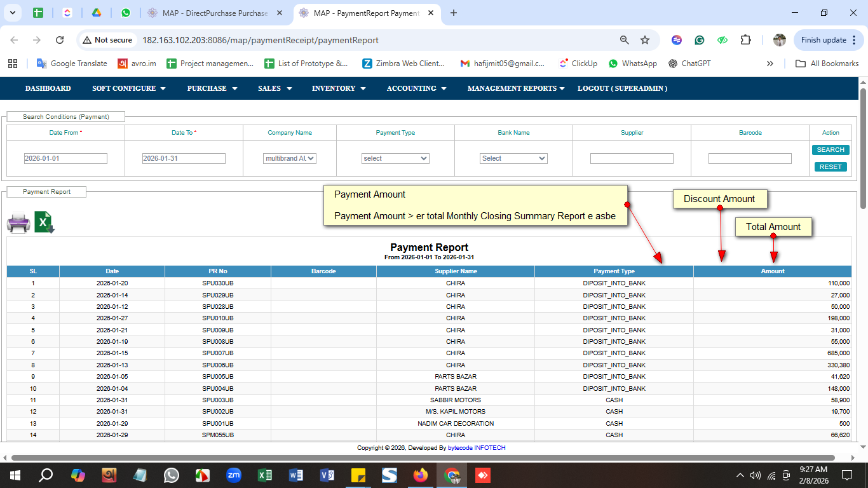This screenshot has height=488, width=868.
Task: Open the notification center icon
Action: pyautogui.click(x=847, y=475)
